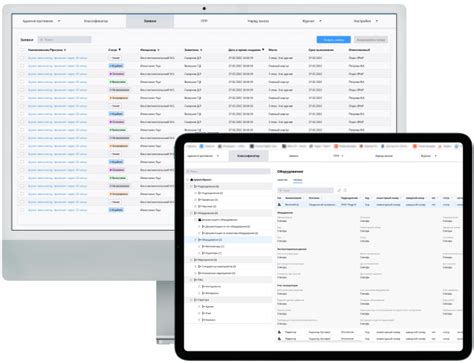Focus the tree search field on the tablet
The height and width of the screenshot is (363, 474).
pos(228,171)
